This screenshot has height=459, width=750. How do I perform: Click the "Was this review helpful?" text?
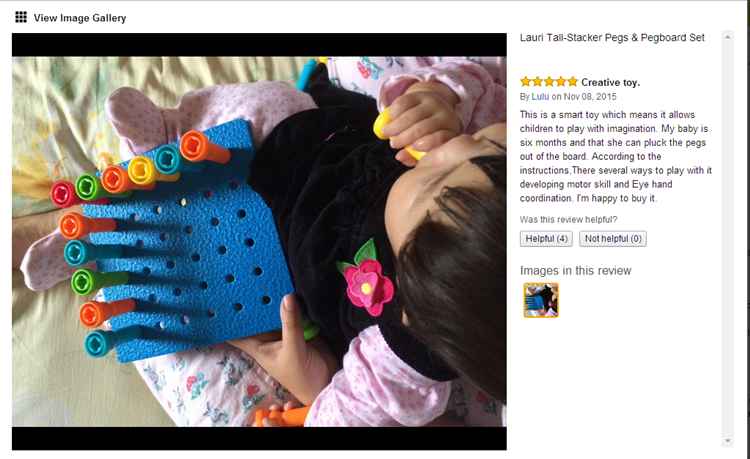[568, 219]
